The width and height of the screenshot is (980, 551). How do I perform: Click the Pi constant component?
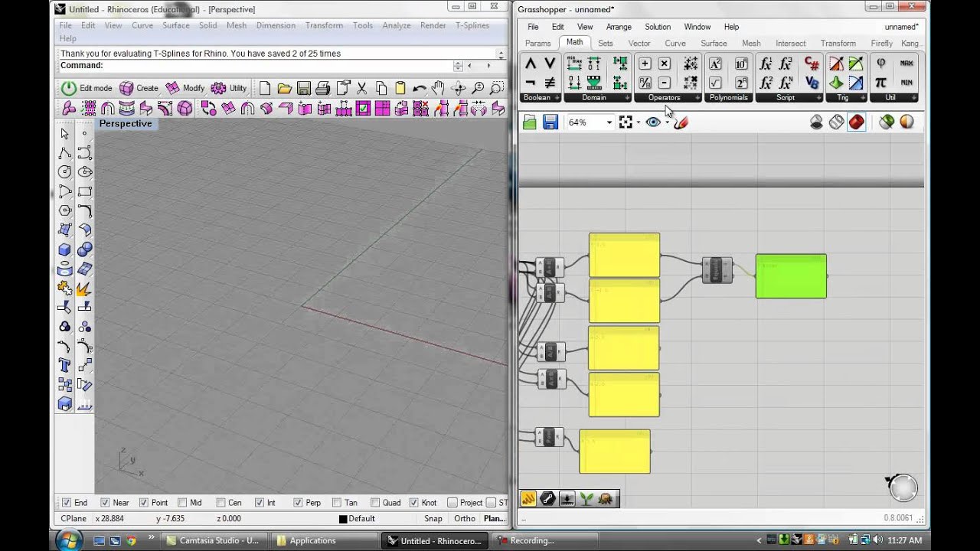pos(880,83)
